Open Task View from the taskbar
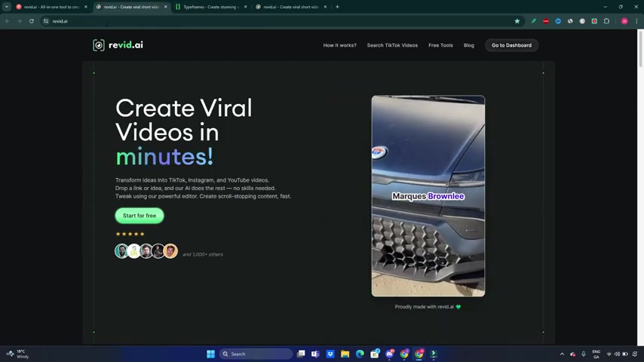Viewport: 644px width, 362px height. pos(301,354)
